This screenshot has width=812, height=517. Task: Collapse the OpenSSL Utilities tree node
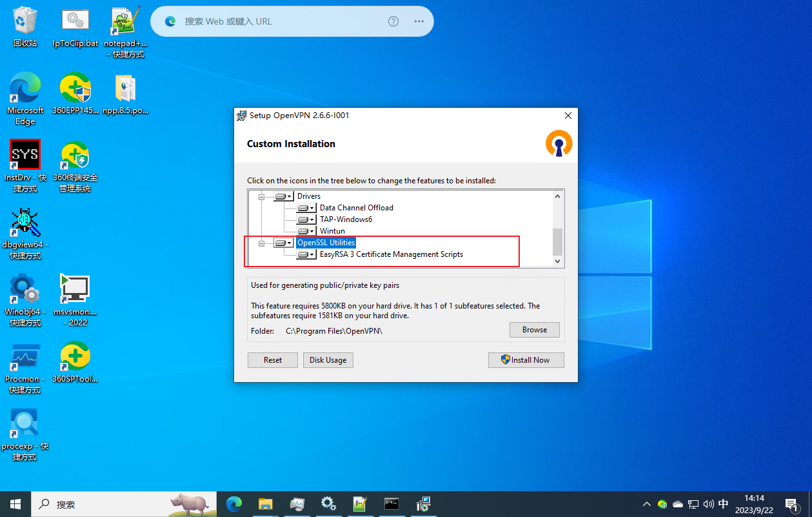[x=262, y=243]
